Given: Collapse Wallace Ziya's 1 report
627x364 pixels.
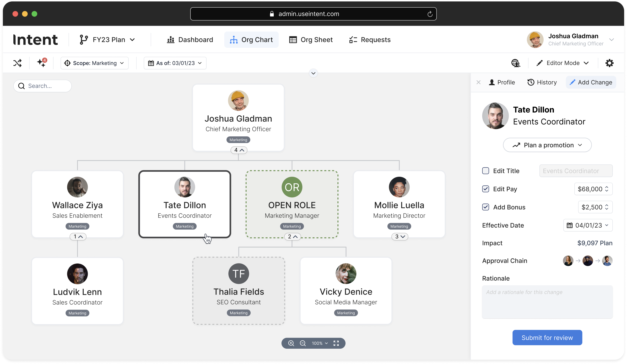Looking at the screenshot, I should 78,237.
